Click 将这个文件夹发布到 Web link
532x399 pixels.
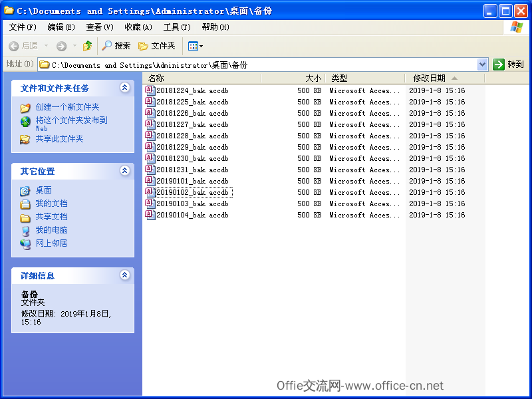[x=71, y=124]
